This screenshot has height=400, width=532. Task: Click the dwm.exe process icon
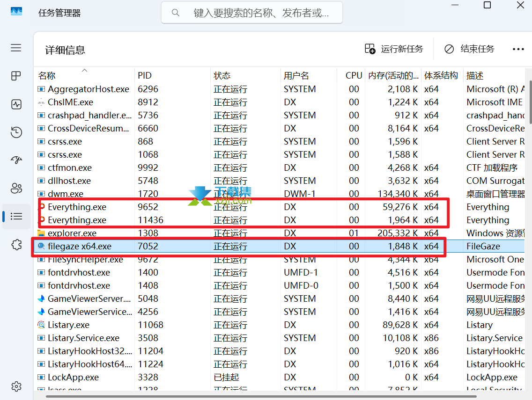pos(41,194)
